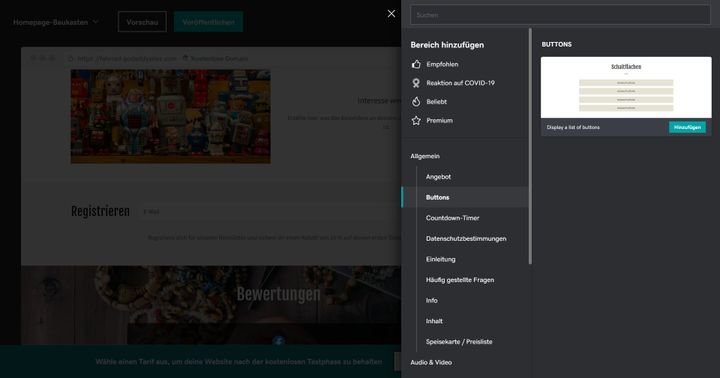Click the Reaktion auf COVID-19 ribbon icon
Viewport: 720px width, 378px height.
(x=416, y=83)
